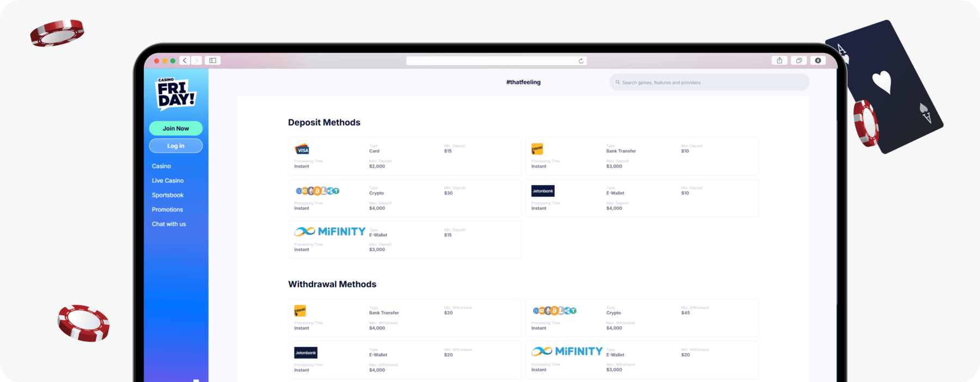Open the Live Casino sidebar menu item
The image size is (980, 382).
coord(168,181)
